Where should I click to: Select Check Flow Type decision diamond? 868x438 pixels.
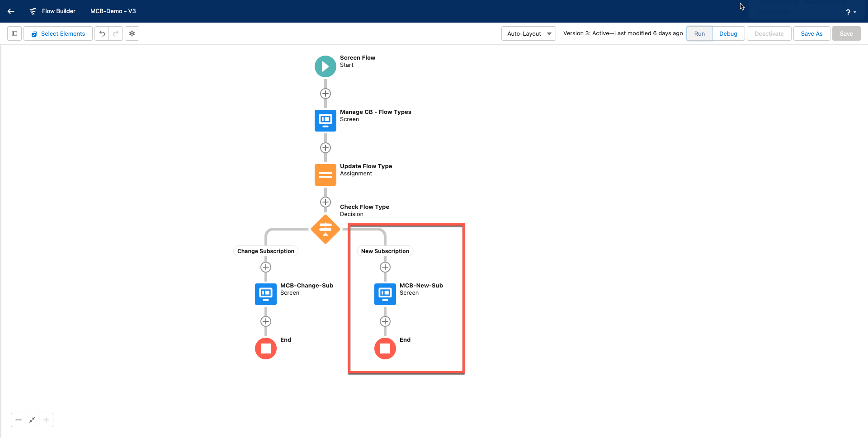(325, 229)
